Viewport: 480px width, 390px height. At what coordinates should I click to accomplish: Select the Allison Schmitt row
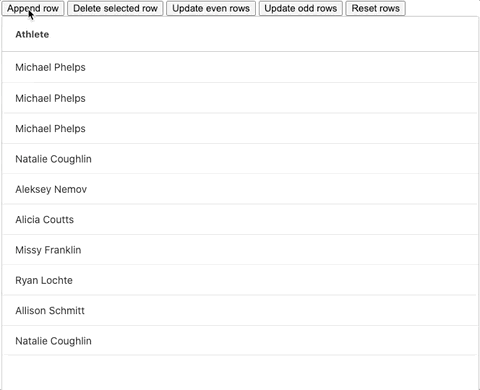click(240, 310)
